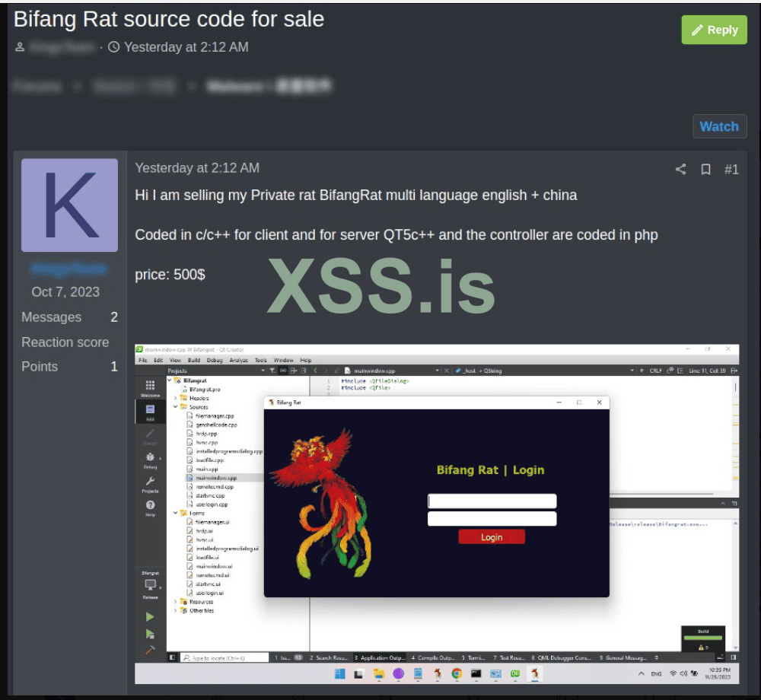
Task: Click the Watch thread button
Action: pyautogui.click(x=719, y=126)
